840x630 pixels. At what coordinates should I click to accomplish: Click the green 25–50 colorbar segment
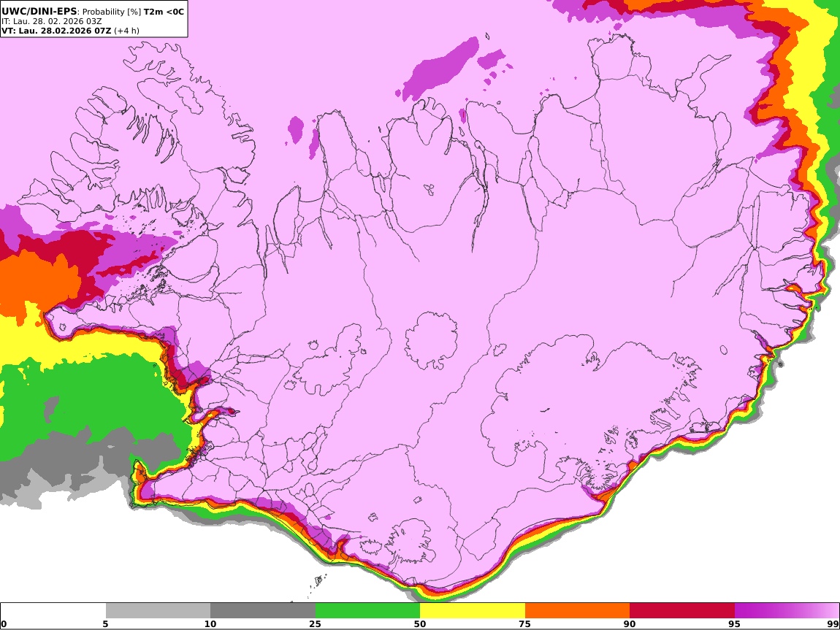point(367,611)
